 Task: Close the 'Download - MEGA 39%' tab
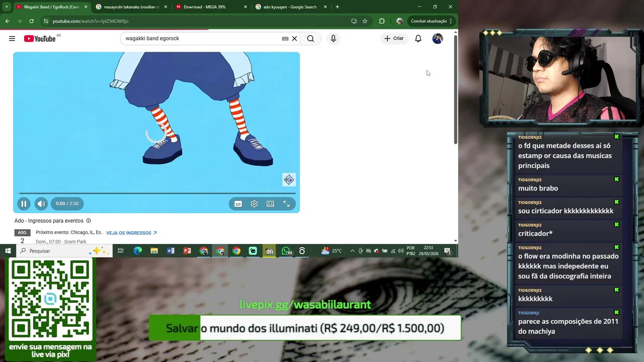pyautogui.click(x=246, y=7)
